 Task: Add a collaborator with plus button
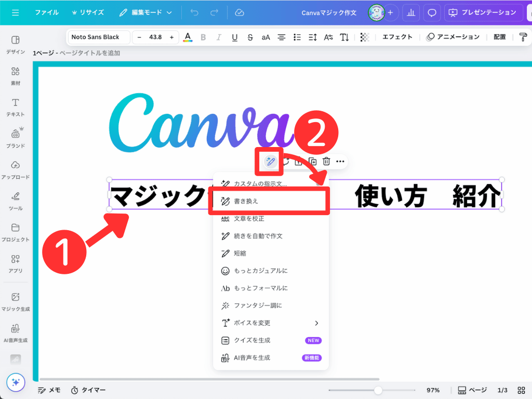click(x=391, y=12)
